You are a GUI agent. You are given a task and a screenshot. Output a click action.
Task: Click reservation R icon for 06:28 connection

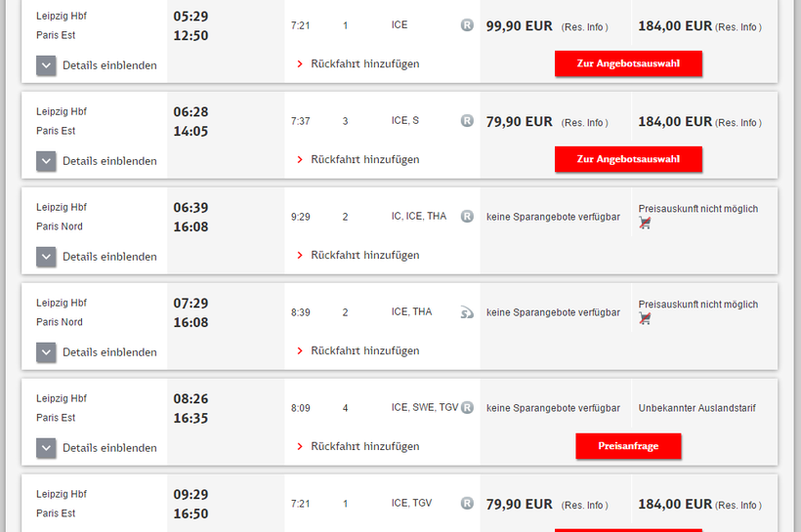coord(467,121)
